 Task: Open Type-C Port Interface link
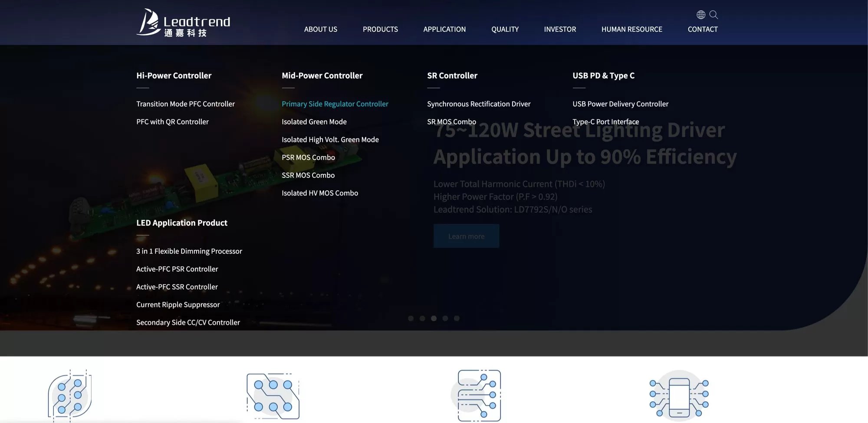pos(605,121)
